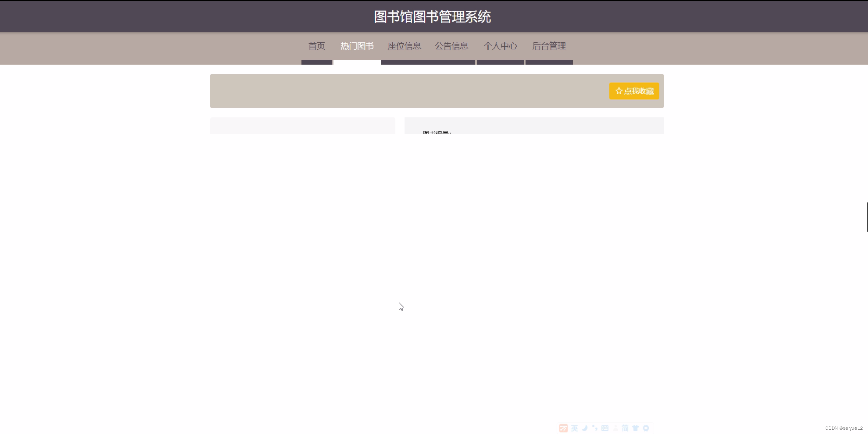Viewport: 868px width, 434px height.
Task: Click the input method logo icon
Action: pos(564,428)
